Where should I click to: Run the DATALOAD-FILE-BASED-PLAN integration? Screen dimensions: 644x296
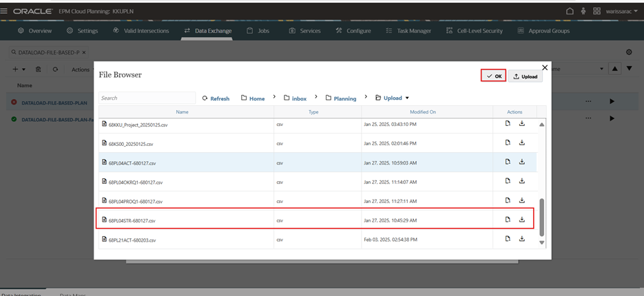click(612, 102)
